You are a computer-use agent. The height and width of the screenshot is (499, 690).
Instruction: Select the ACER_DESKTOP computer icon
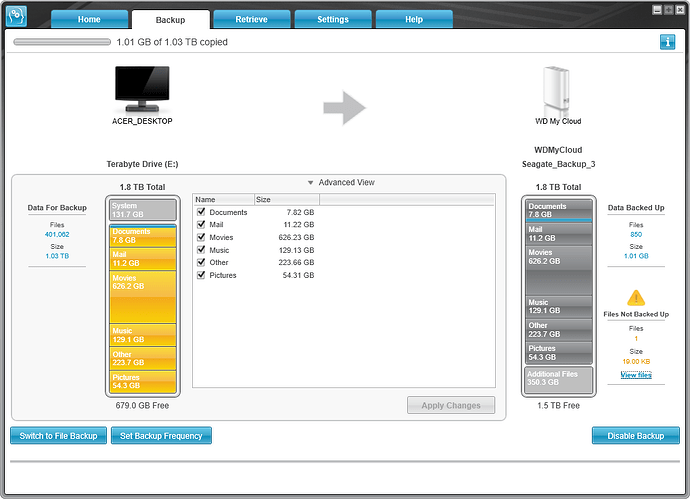142,89
